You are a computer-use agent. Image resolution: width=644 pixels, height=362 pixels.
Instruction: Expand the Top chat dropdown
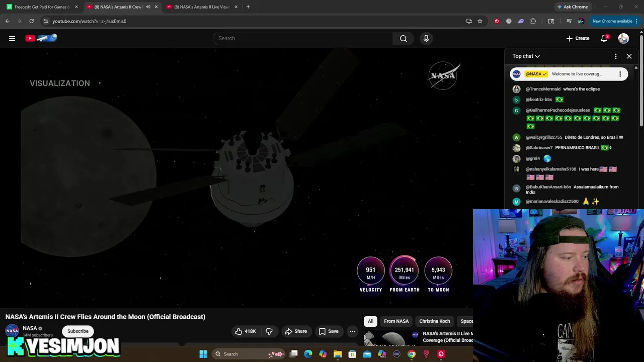coord(526,56)
